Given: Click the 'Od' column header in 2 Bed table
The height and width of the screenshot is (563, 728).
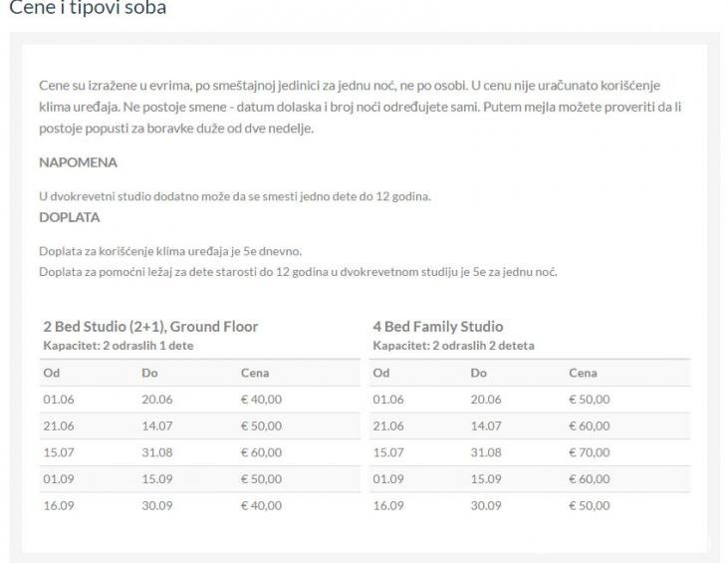Looking at the screenshot, I should (x=52, y=373).
